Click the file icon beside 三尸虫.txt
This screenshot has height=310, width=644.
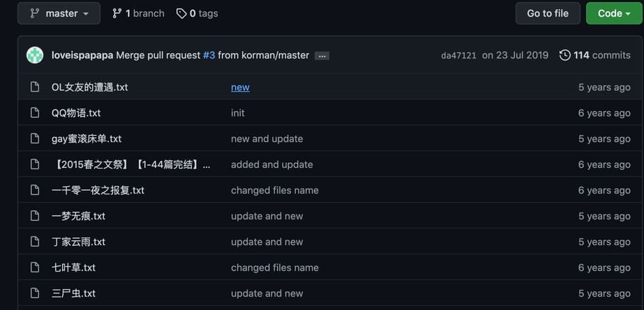[x=35, y=293]
